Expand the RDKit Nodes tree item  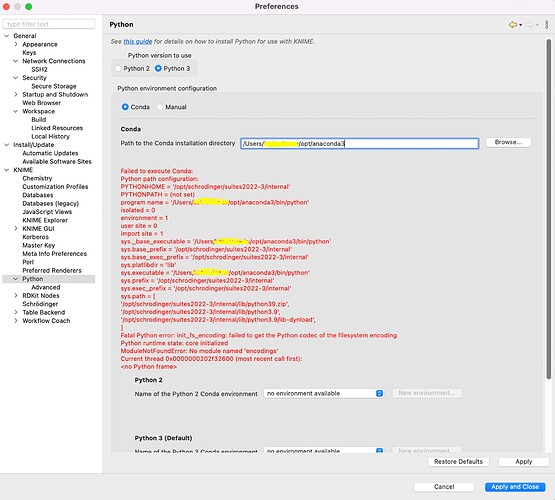point(16,295)
